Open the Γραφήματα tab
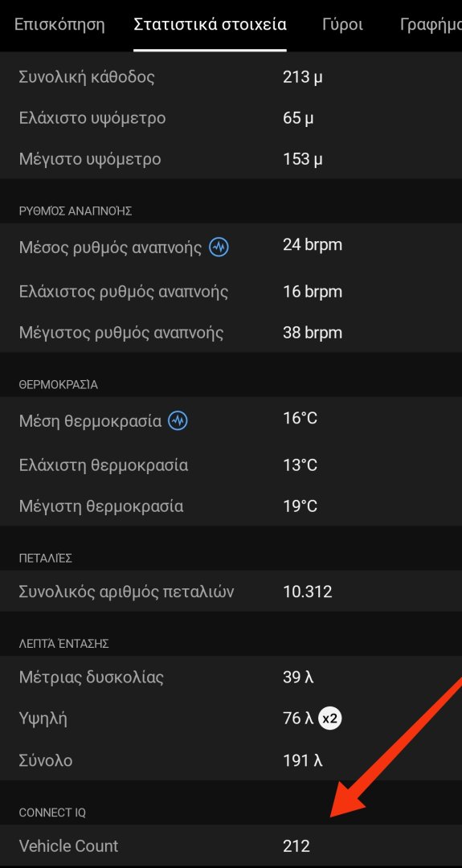The image size is (462, 868). pyautogui.click(x=431, y=24)
